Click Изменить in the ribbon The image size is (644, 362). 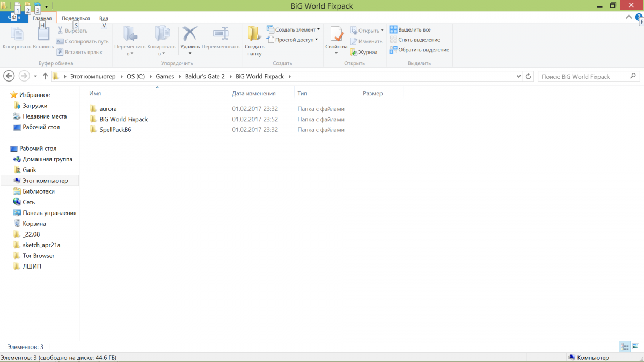[366, 41]
